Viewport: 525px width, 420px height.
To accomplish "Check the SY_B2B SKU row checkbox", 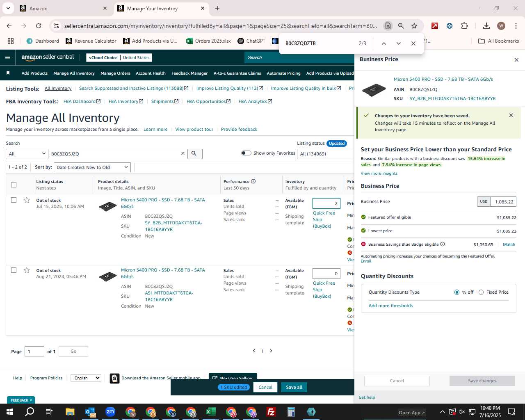I will (14, 200).
